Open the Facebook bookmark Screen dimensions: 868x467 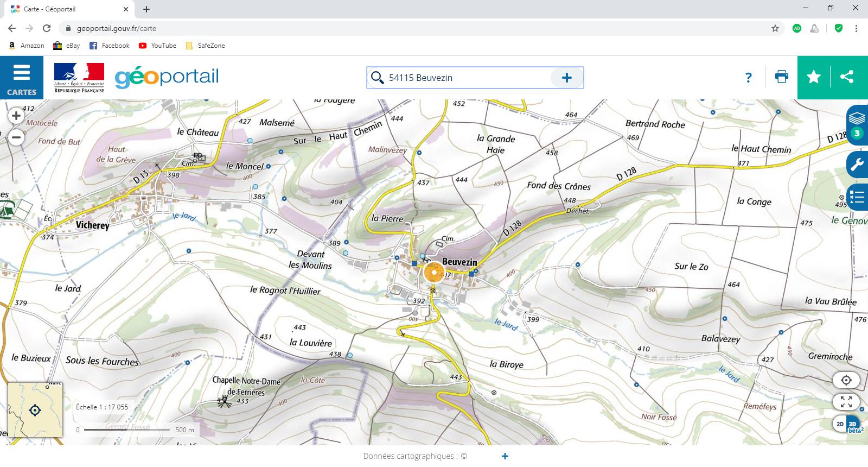pyautogui.click(x=110, y=46)
